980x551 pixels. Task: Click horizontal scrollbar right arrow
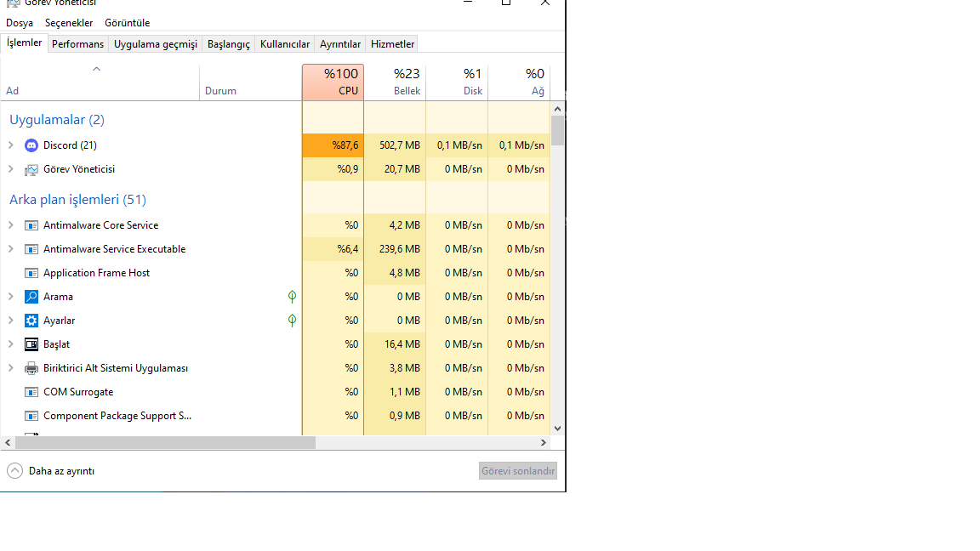pos(543,442)
